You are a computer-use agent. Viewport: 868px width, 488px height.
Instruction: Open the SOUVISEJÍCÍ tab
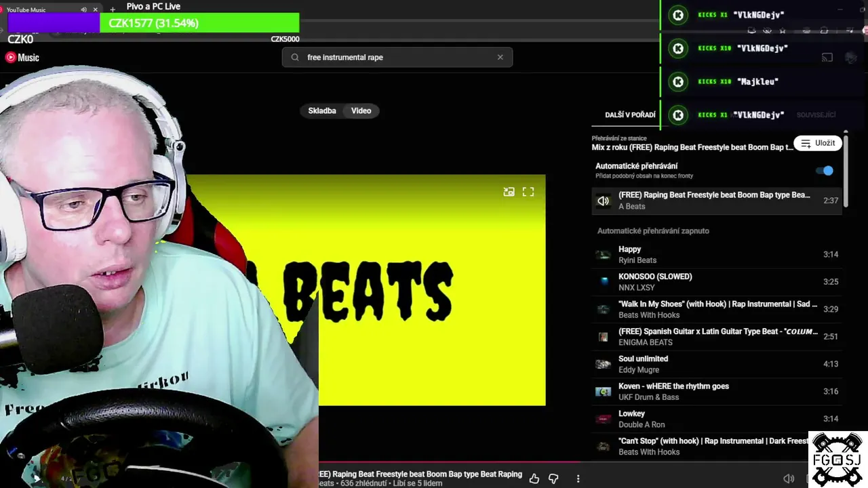coord(816,115)
